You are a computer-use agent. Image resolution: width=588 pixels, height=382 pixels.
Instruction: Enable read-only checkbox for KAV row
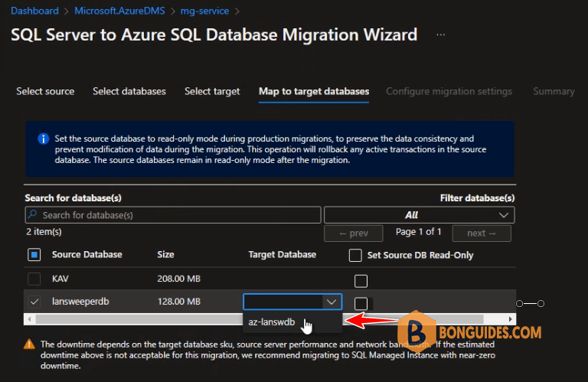click(361, 281)
